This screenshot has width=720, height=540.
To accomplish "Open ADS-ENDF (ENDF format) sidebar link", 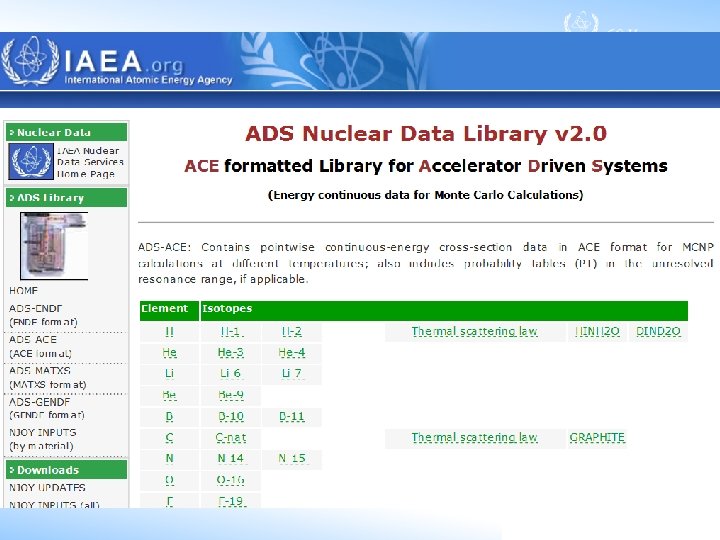I will (x=43, y=315).
